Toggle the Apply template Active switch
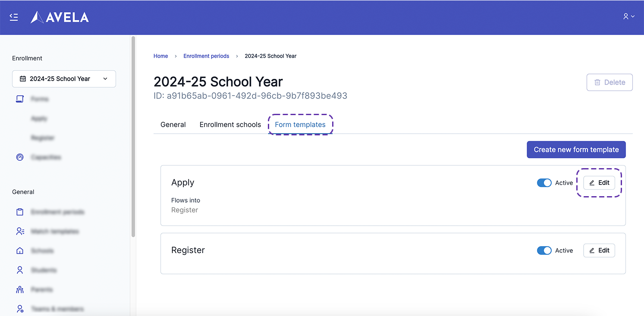Viewport: 644px width, 316px height. [544, 183]
